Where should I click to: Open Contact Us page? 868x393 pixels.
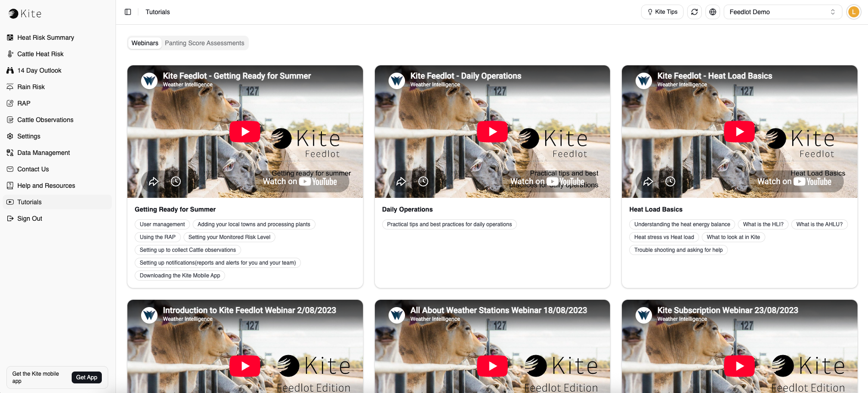coord(58,169)
